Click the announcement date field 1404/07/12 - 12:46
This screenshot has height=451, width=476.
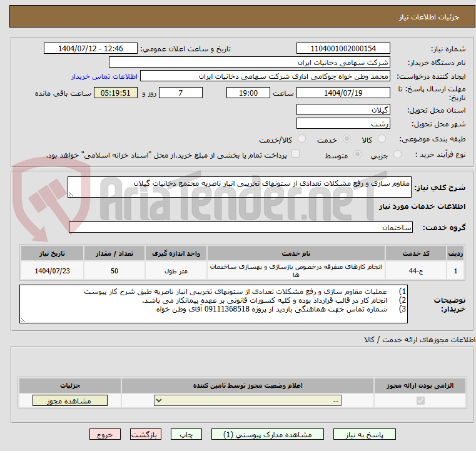[91, 48]
